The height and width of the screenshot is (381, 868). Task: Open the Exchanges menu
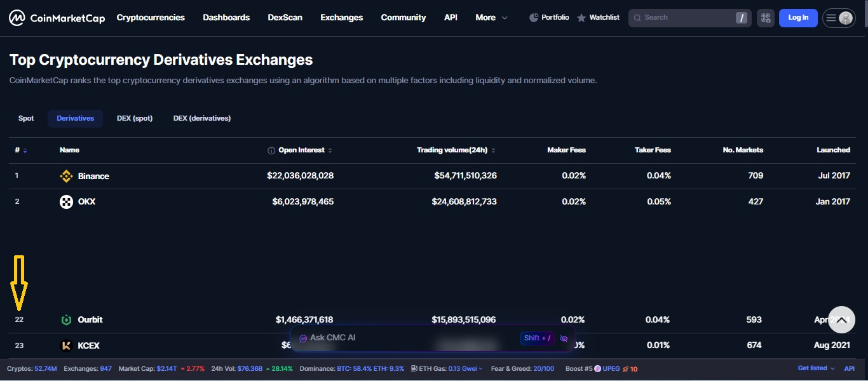pyautogui.click(x=342, y=18)
